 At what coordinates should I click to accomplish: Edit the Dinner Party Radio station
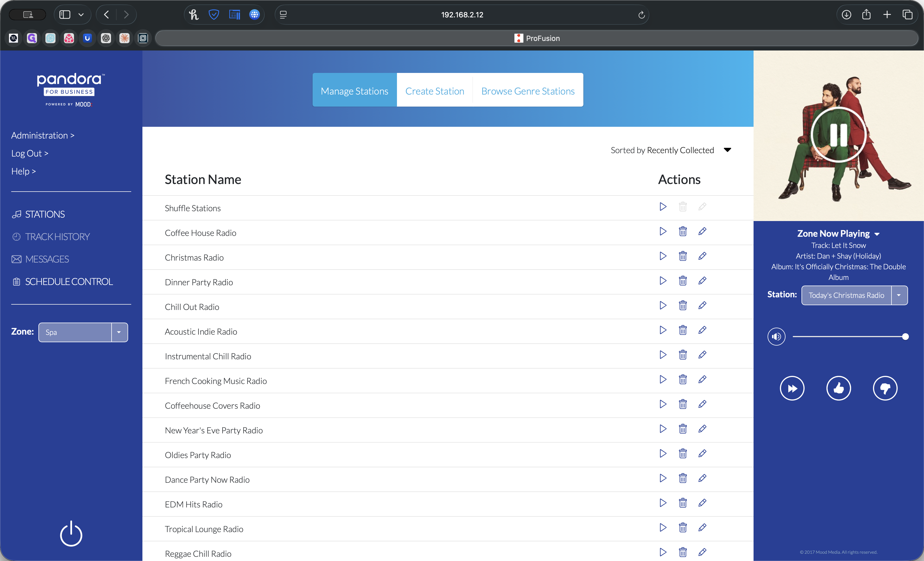point(702,281)
